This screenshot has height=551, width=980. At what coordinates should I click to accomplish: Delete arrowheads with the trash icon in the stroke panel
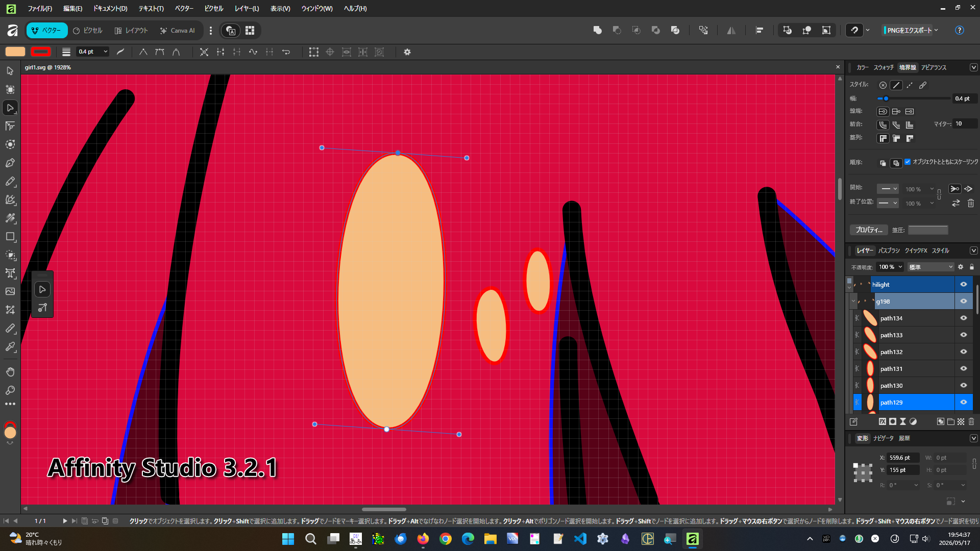point(971,203)
